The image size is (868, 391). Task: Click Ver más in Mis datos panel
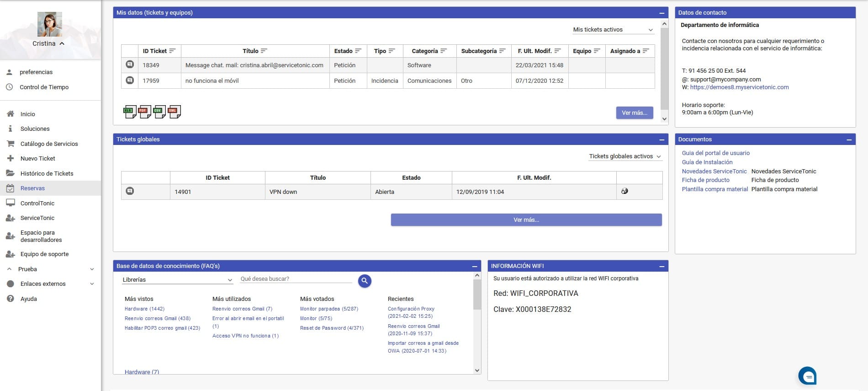point(635,113)
